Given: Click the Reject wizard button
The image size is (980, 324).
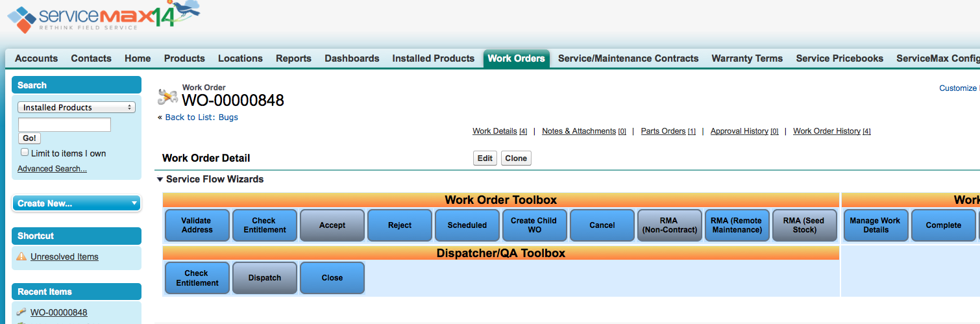Looking at the screenshot, I should [400, 225].
